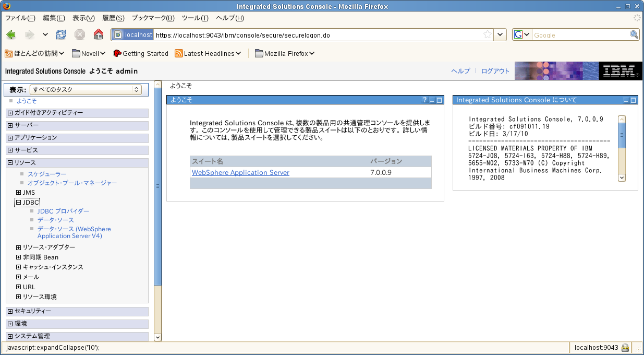This screenshot has height=355, width=644.
Task: Open the 表示 menu
Action: [x=83, y=18]
